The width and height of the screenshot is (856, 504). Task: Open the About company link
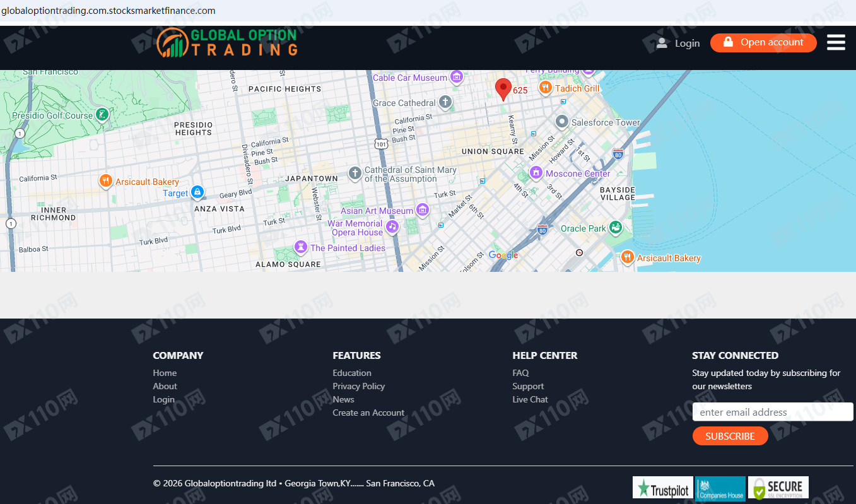[x=165, y=386]
